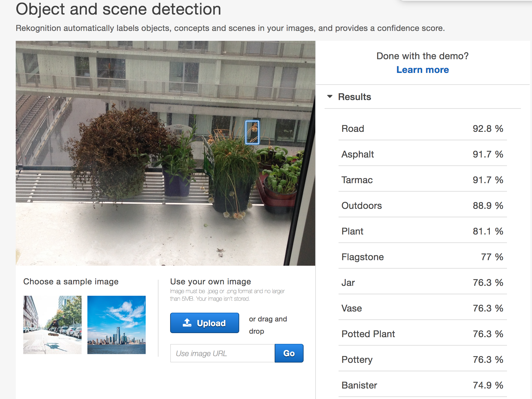532x399 pixels.
Task: Select the Asphalt result label
Action: tap(357, 154)
